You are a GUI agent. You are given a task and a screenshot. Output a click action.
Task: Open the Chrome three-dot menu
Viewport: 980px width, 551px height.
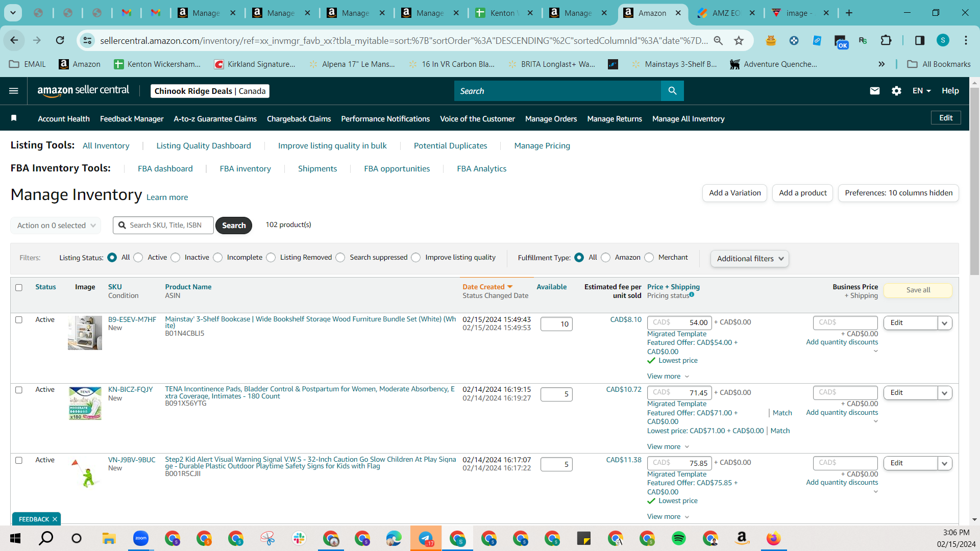click(x=966, y=40)
